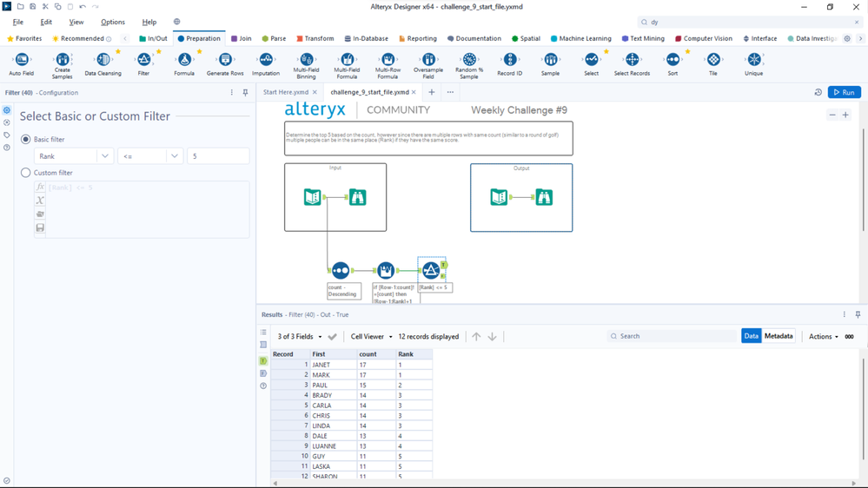This screenshot has height=488, width=868.
Task: Run the workflow
Action: pos(844,92)
